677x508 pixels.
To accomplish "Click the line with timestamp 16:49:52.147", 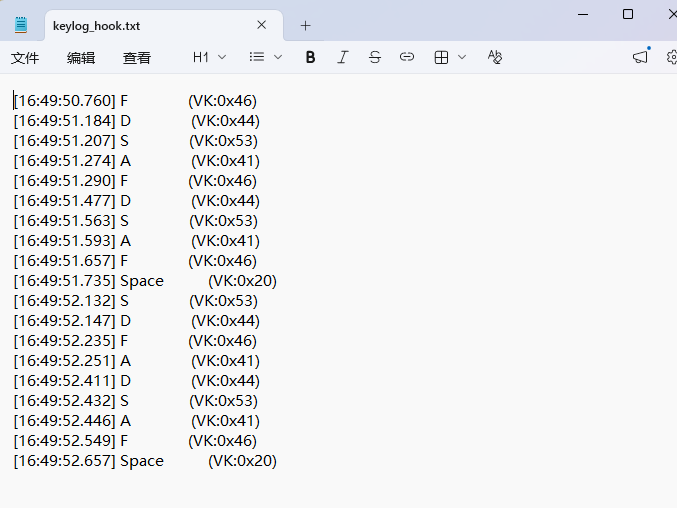I will click(136, 321).
